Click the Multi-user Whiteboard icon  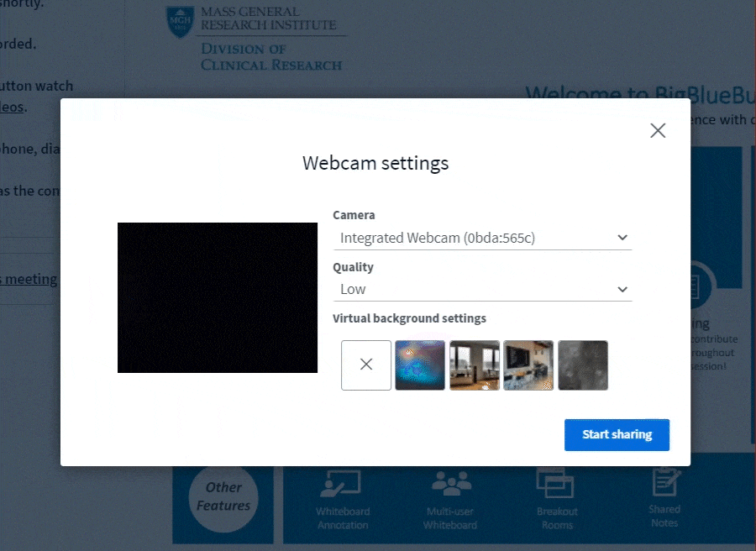pyautogui.click(x=450, y=485)
